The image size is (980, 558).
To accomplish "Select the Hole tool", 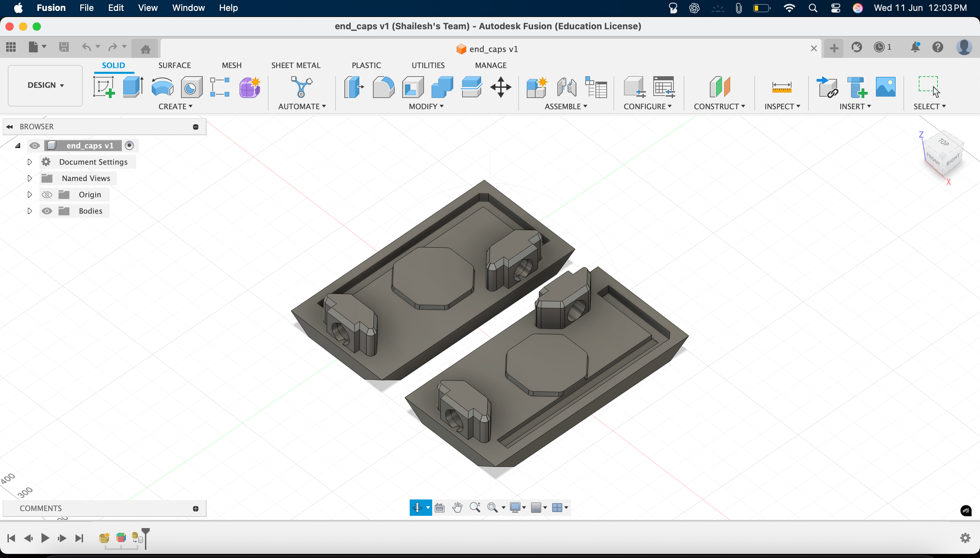I will click(x=191, y=87).
